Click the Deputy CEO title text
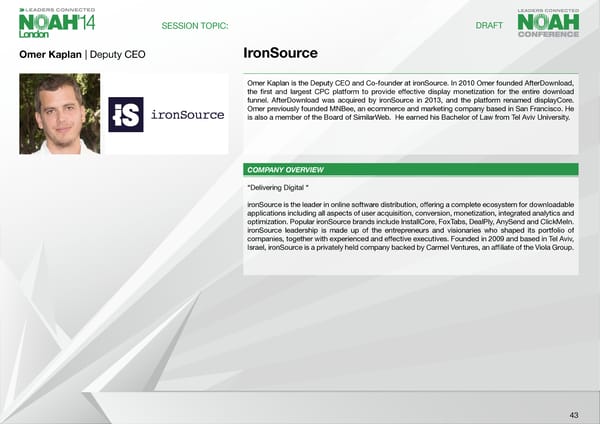 [118, 54]
